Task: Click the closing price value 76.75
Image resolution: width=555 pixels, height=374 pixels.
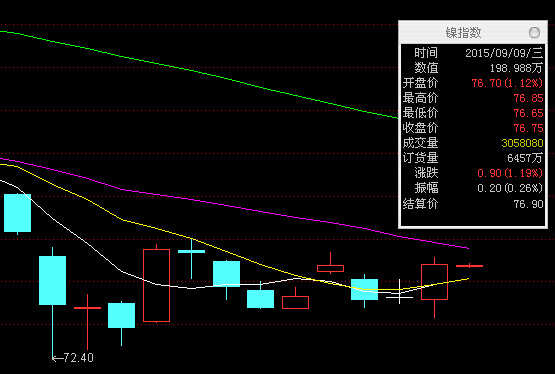Action: [x=528, y=128]
